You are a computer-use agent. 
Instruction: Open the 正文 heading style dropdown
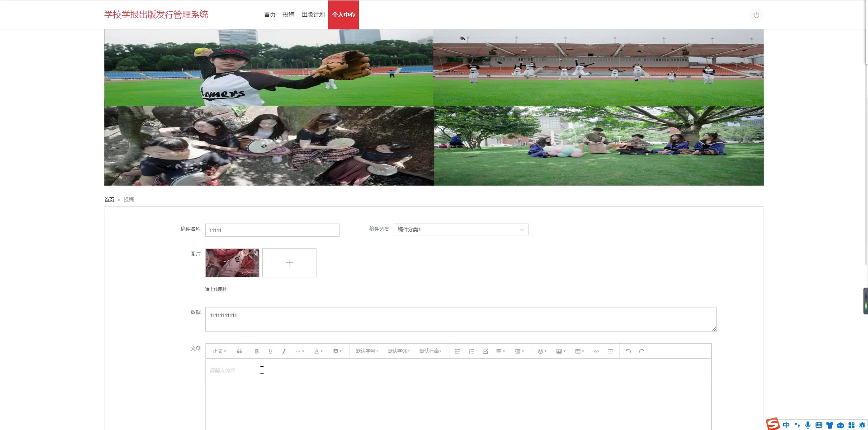[x=219, y=351]
